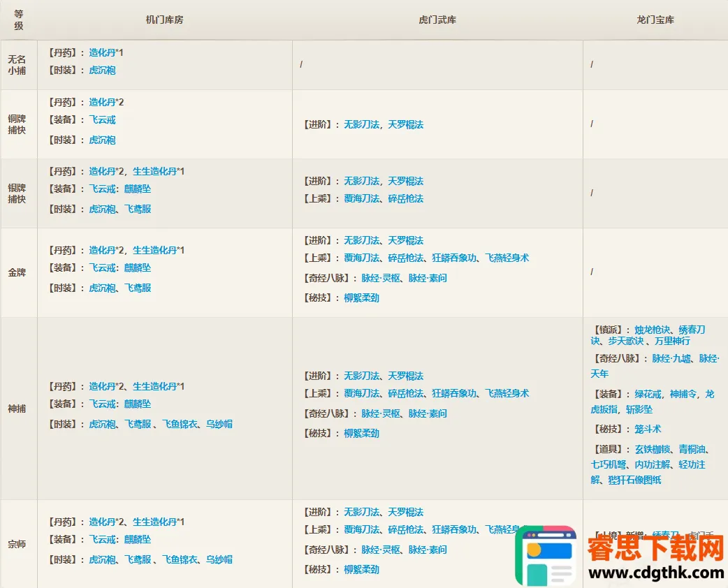728x588 pixels.
Task: Click 乌纱帽 in 神捕 row
Action: [x=219, y=424]
